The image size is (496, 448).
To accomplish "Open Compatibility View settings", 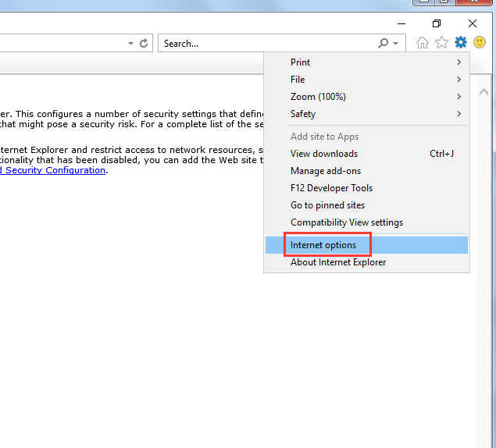I will tap(366, 222).
